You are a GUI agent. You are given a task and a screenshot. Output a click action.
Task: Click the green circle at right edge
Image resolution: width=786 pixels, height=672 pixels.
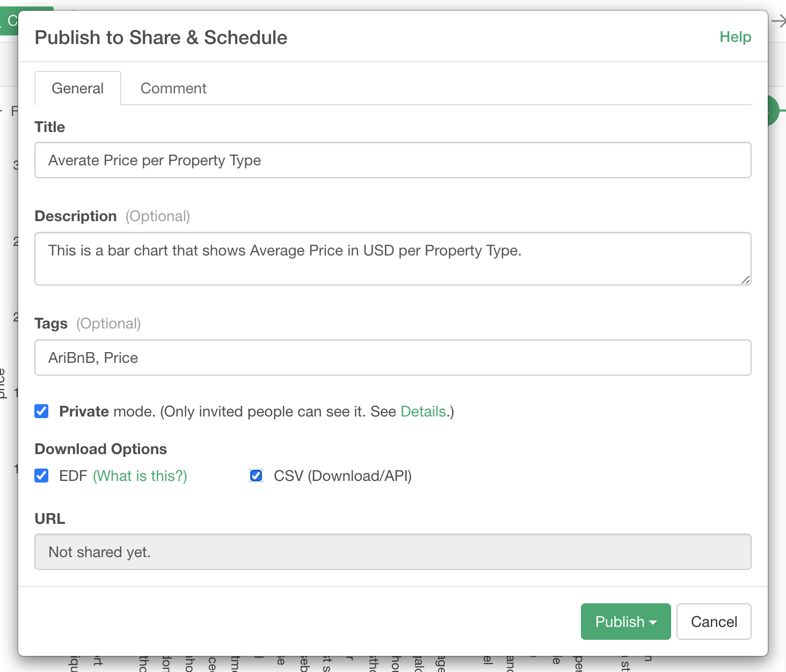774,111
